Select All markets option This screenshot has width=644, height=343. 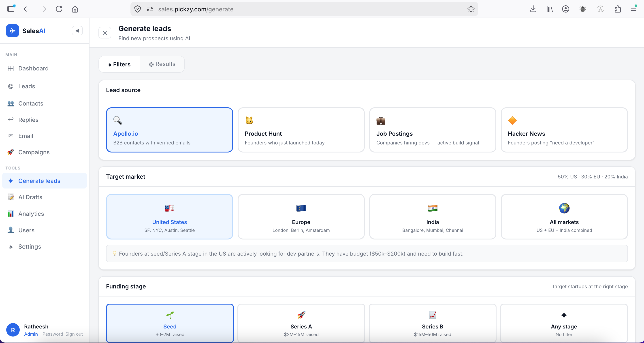(x=564, y=217)
